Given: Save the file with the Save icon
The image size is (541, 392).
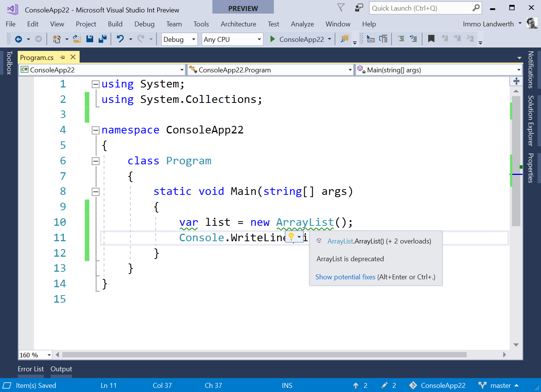Looking at the screenshot, I should tap(90, 39).
